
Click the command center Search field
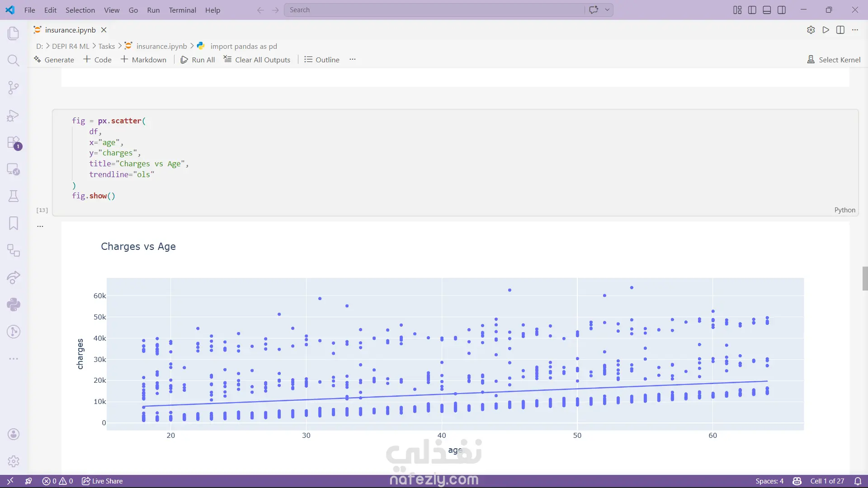(434, 10)
